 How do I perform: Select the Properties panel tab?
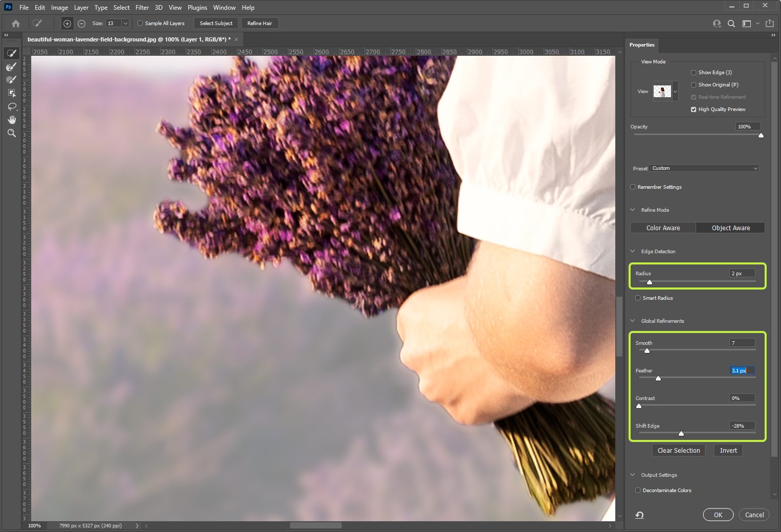pyautogui.click(x=642, y=45)
